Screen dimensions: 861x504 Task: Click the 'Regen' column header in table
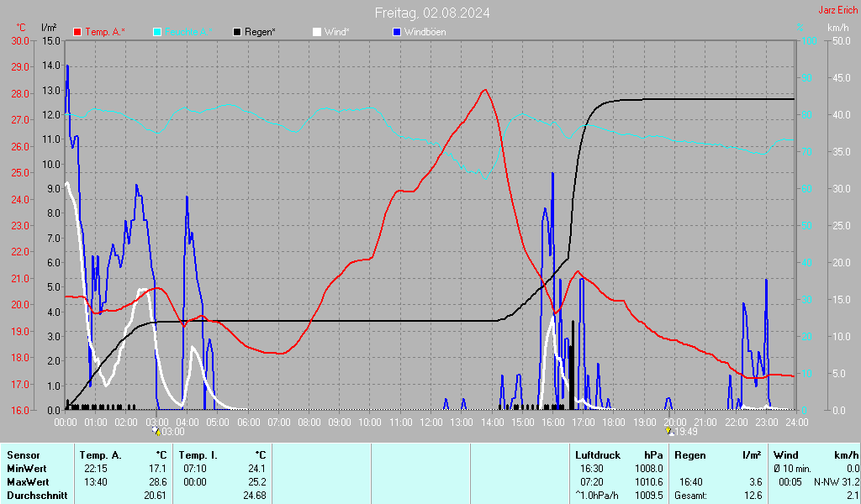(x=690, y=455)
